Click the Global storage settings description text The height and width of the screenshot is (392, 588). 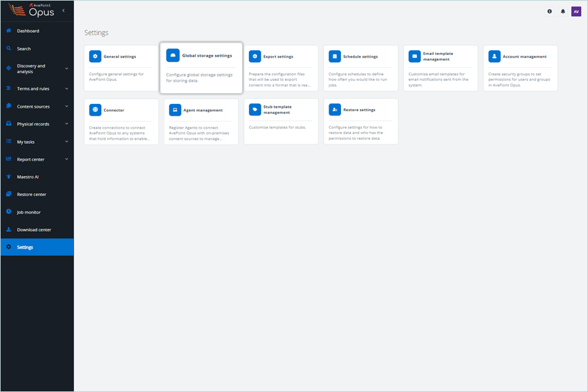point(199,78)
